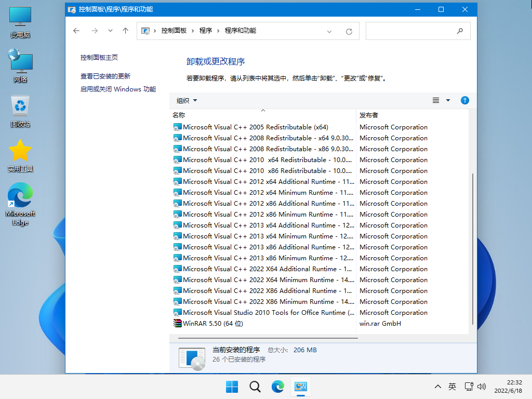Select Visual C++ 2013 x86 Minimum Runtime
Screen dimensions: 532x399
(x=263, y=258)
